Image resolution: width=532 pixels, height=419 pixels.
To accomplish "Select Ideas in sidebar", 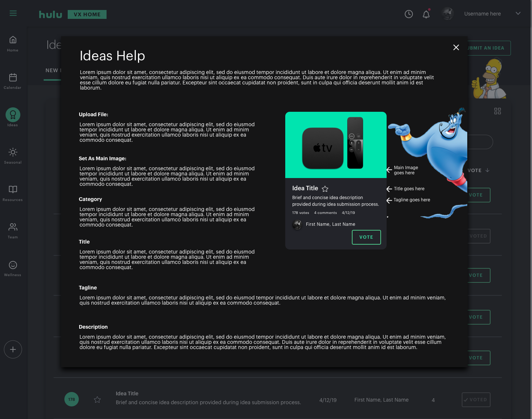I will (13, 117).
